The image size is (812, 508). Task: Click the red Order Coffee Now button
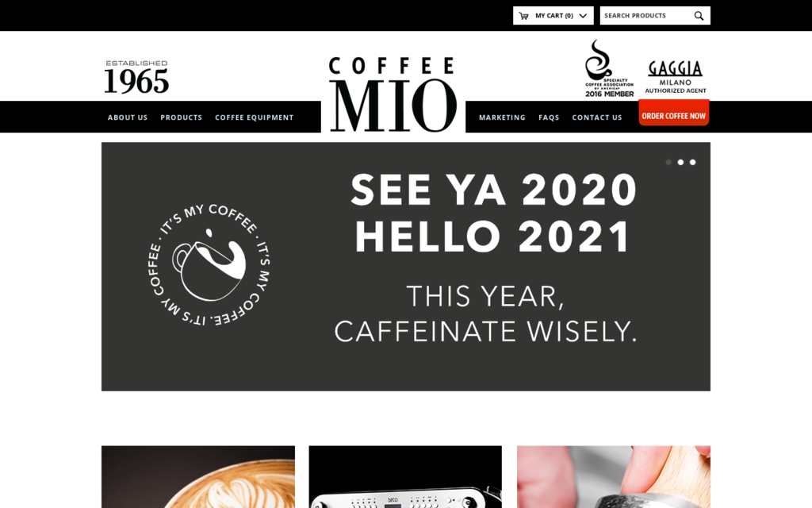674,113
